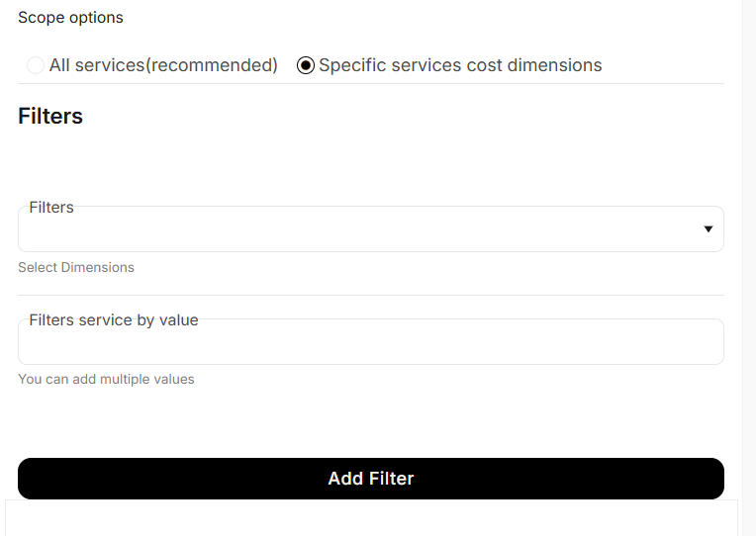Click the Specific services cost dimensions label
Viewport: 756px width, 536px height.
click(x=460, y=65)
